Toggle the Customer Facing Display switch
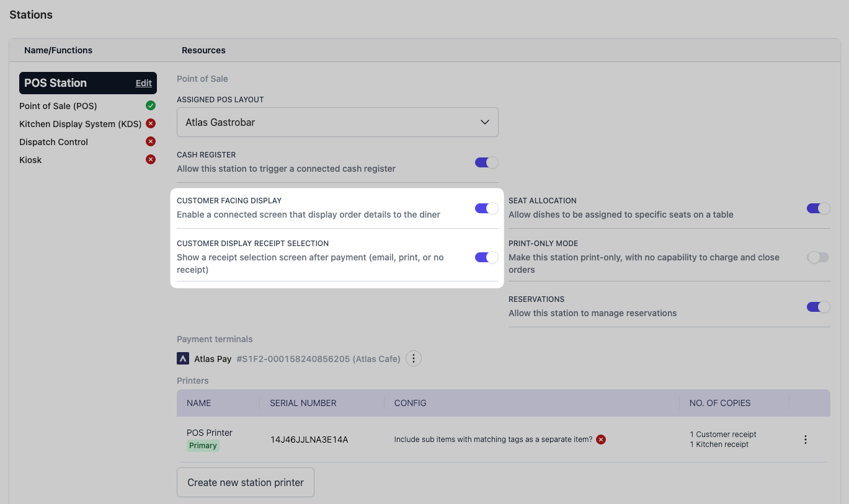 pos(487,208)
